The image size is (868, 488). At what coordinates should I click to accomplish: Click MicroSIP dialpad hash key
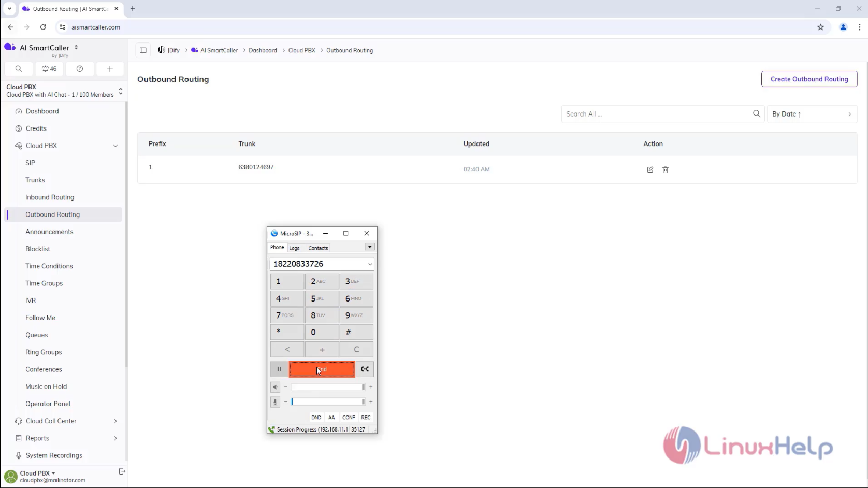pyautogui.click(x=356, y=332)
